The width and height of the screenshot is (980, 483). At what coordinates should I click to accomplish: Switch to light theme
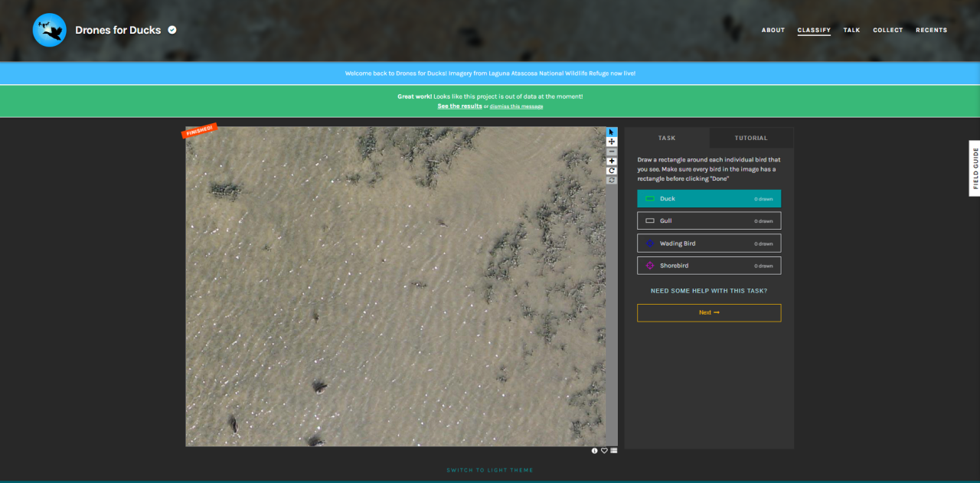(x=490, y=470)
